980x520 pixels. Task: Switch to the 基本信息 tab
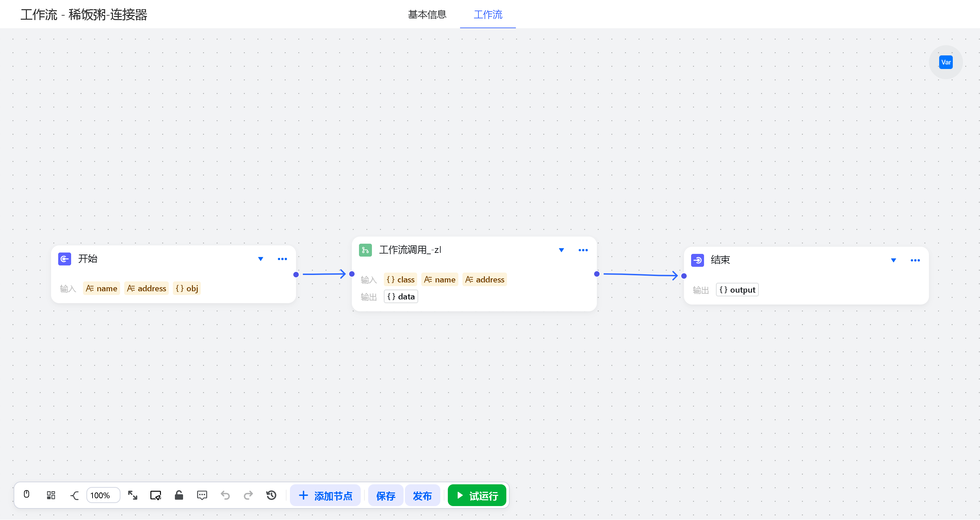(x=427, y=14)
